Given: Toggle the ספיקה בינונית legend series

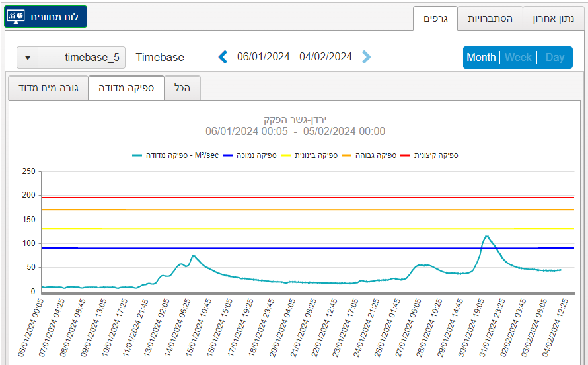Looking at the screenshot, I should point(316,155).
